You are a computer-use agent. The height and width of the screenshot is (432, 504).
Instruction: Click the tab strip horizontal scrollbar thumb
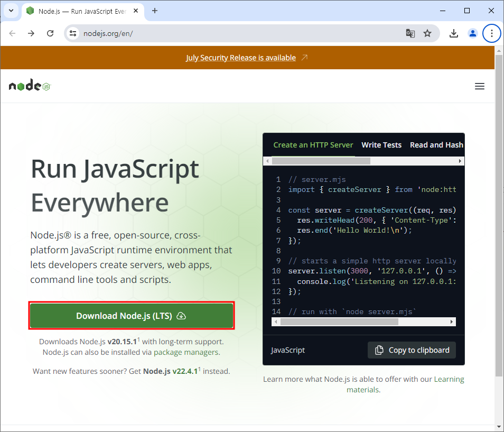(321, 161)
